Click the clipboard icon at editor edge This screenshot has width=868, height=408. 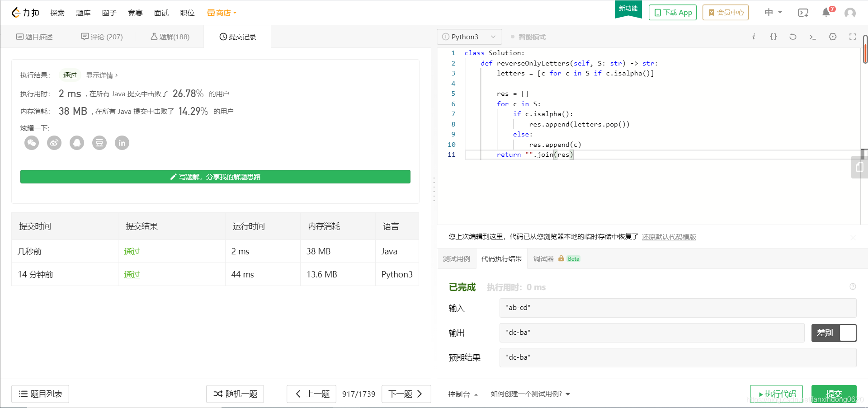(x=859, y=167)
